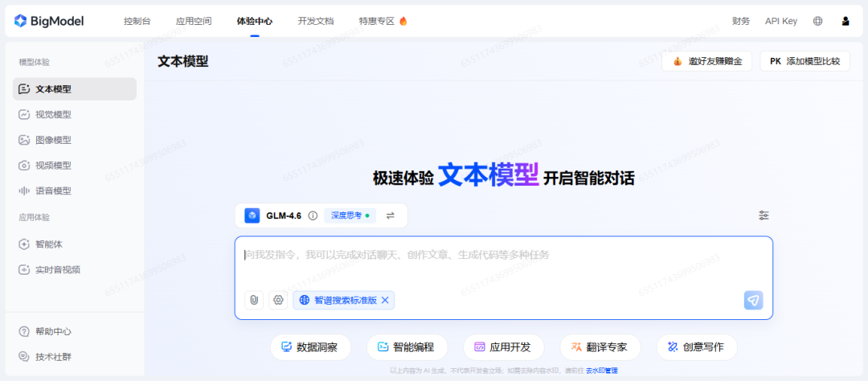Click the info icon beside GLM-4.6

point(313,216)
